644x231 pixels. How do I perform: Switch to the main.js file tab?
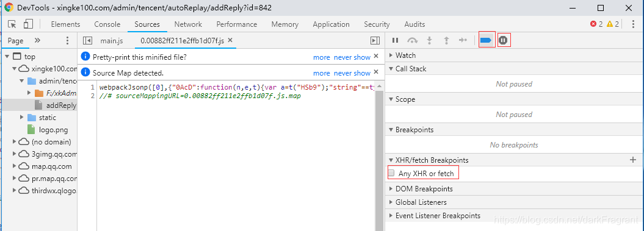click(x=112, y=41)
